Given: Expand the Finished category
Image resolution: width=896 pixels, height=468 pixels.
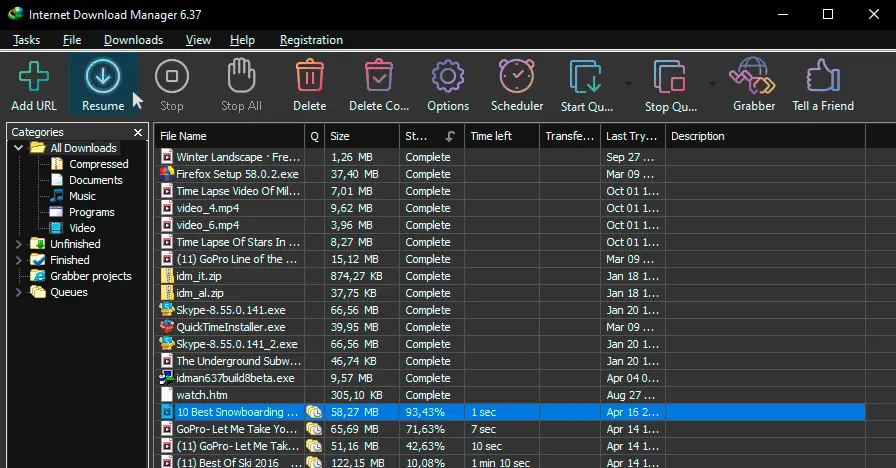Looking at the screenshot, I should point(18,260).
